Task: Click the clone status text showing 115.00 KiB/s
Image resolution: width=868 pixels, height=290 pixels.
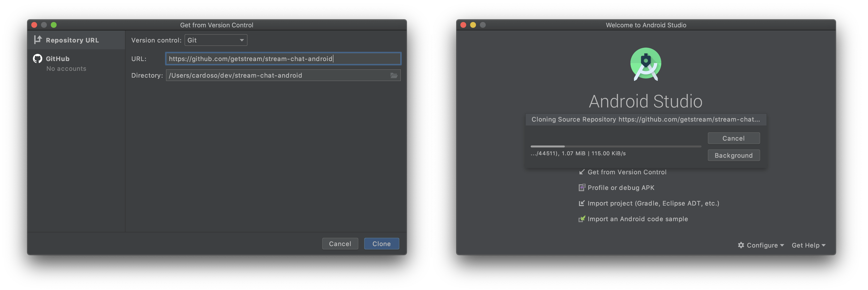Action: click(x=578, y=154)
